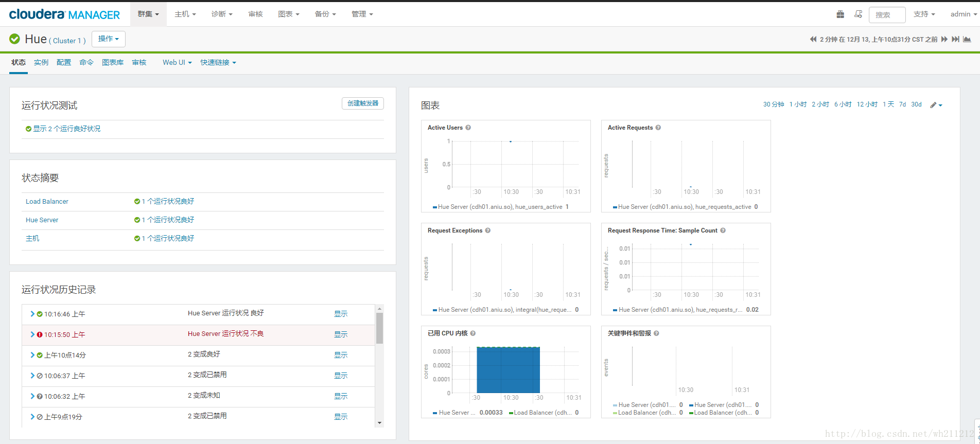Click the fast-forward time-range arrows icon

[x=944, y=39]
